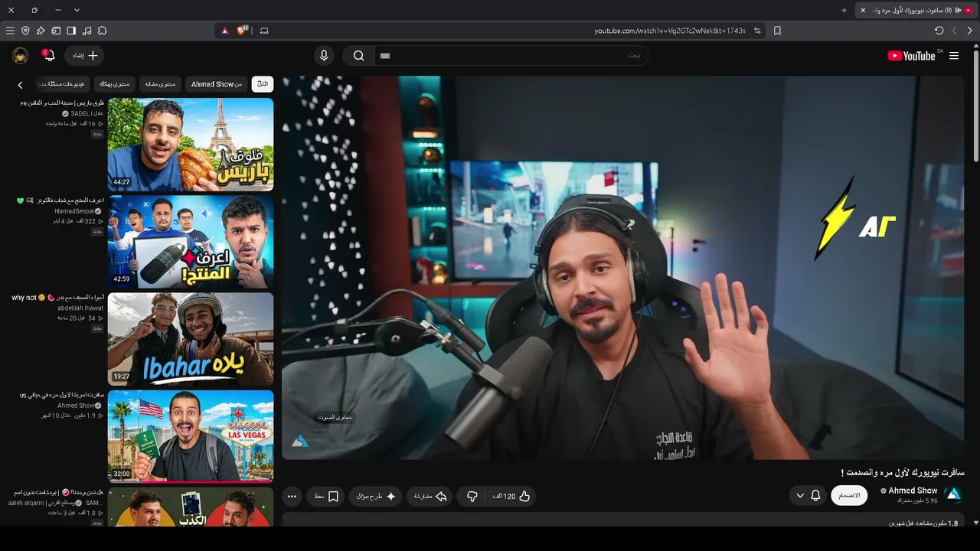
Task: Open the media control music-note icon
Action: (87, 31)
